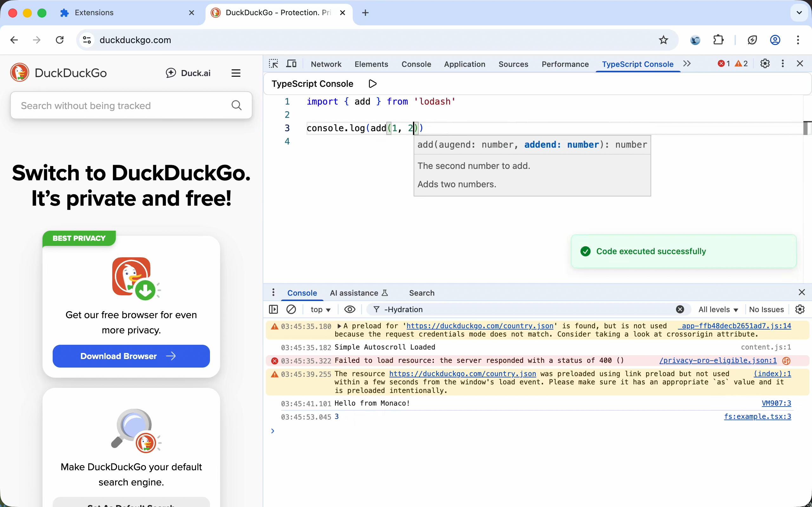812x507 pixels.
Task: Open console settings gear icon
Action: [800, 309]
